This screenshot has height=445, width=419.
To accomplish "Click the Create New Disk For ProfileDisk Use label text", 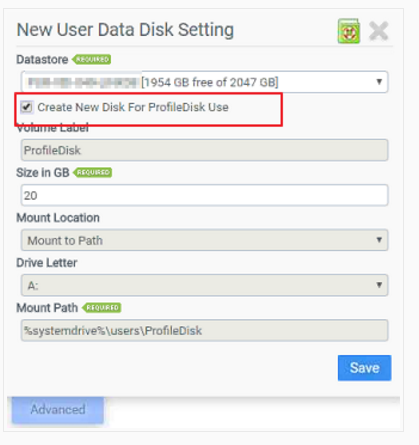I will click(133, 107).
